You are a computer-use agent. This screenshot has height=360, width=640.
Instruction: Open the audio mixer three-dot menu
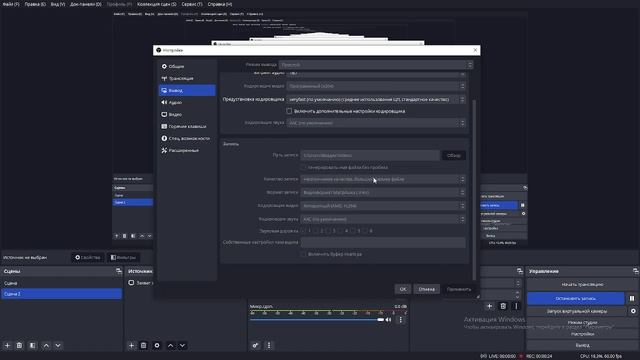point(269,345)
